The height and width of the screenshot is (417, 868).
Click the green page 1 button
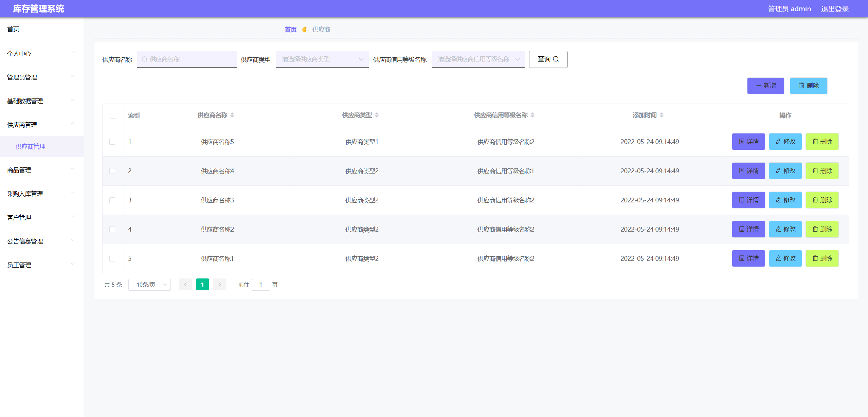tap(202, 285)
